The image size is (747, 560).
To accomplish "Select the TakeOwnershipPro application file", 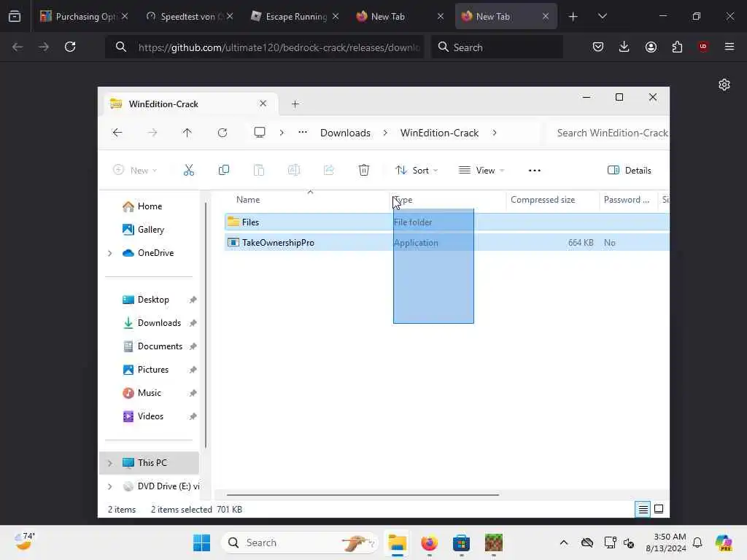I will tap(446, 242).
